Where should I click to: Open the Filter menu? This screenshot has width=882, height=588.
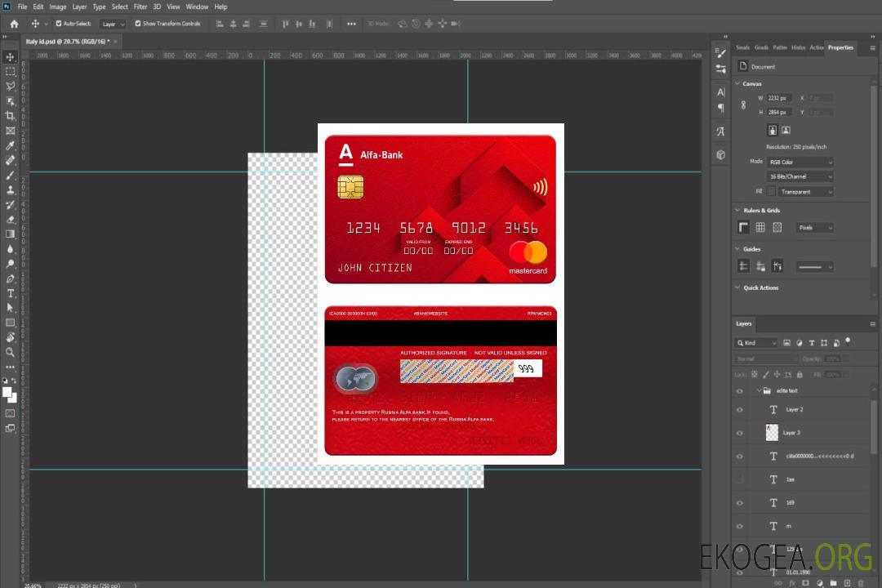140,7
